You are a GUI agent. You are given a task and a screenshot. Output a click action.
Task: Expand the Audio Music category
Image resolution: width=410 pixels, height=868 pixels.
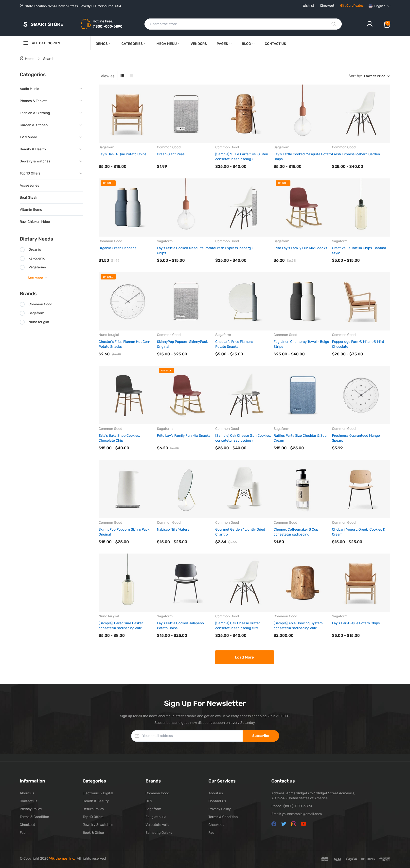(51, 89)
